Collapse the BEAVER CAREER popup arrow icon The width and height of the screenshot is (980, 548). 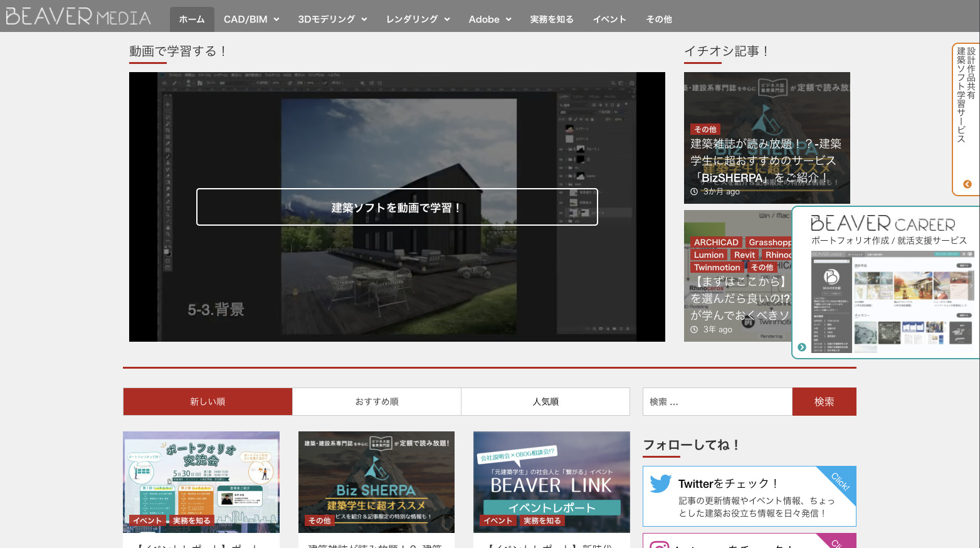(x=802, y=347)
